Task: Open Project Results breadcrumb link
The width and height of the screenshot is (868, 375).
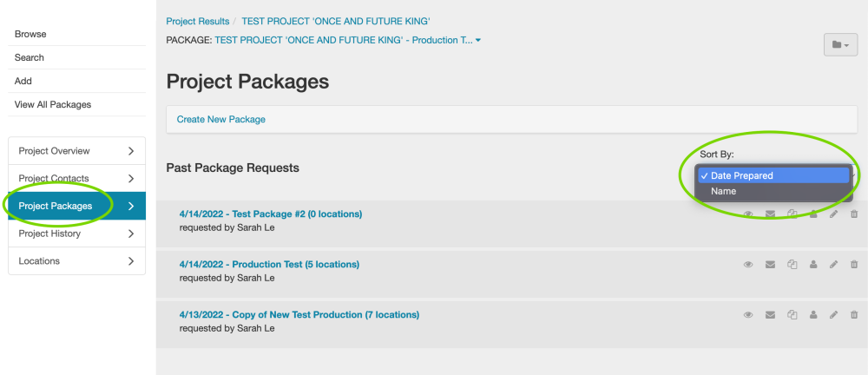Action: (x=198, y=21)
